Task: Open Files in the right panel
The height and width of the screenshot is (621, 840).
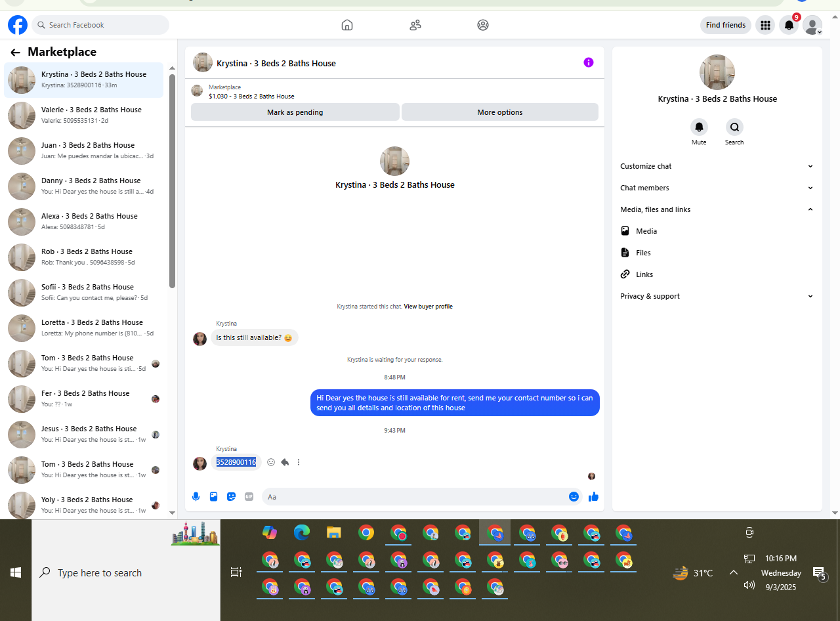Action: [717, 253]
